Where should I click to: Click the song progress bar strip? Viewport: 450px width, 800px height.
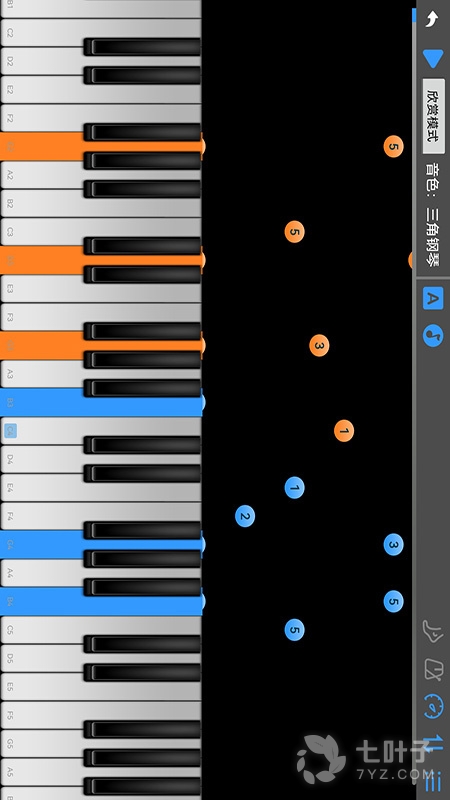click(414, 400)
